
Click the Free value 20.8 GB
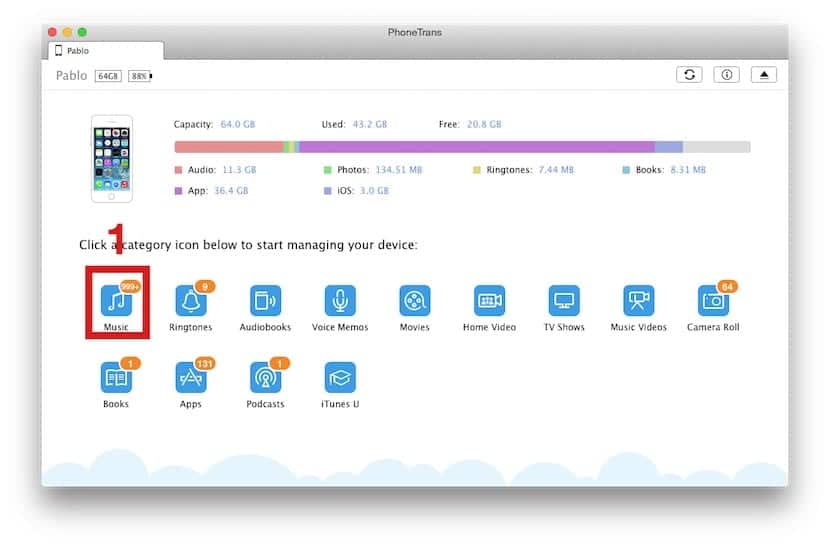[x=484, y=124]
